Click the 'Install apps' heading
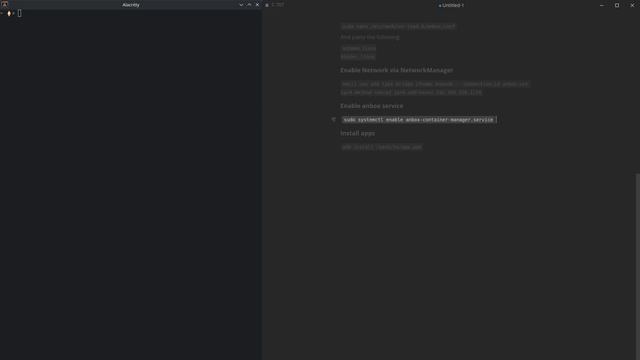The width and height of the screenshot is (640, 360). (358, 133)
